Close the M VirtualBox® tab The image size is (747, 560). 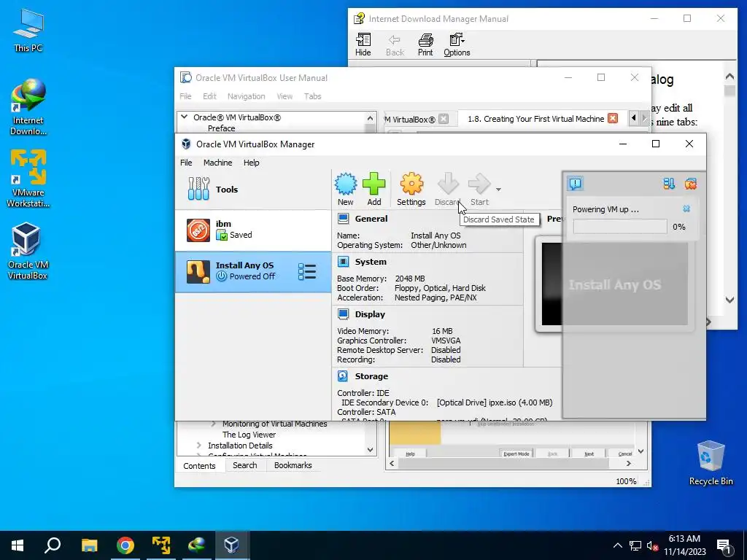coord(443,119)
